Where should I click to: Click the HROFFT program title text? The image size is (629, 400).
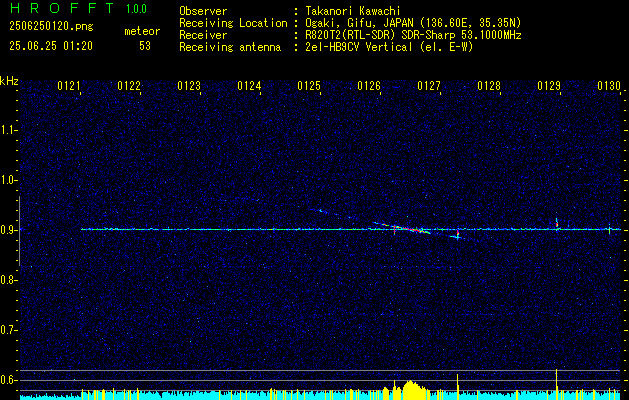(x=62, y=8)
